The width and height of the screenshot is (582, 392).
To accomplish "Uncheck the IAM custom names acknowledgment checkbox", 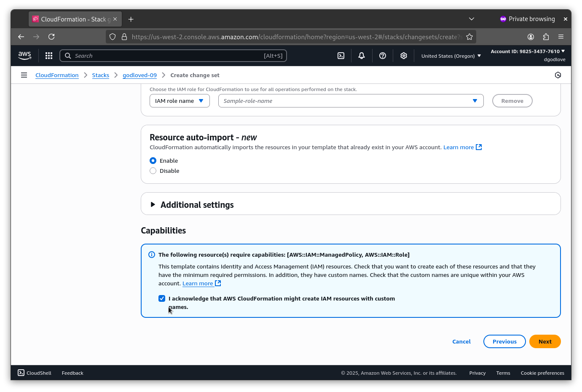I will (162, 298).
